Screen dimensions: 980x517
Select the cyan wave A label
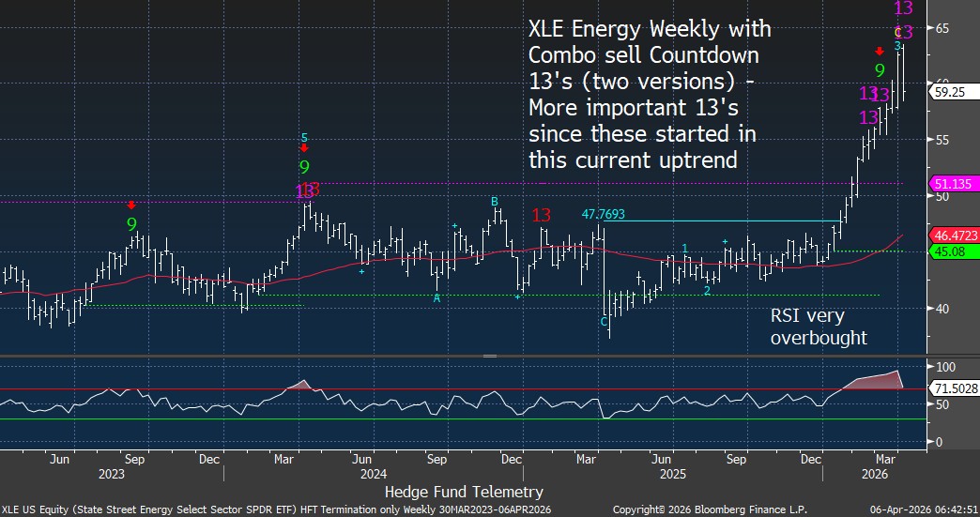coord(436,298)
